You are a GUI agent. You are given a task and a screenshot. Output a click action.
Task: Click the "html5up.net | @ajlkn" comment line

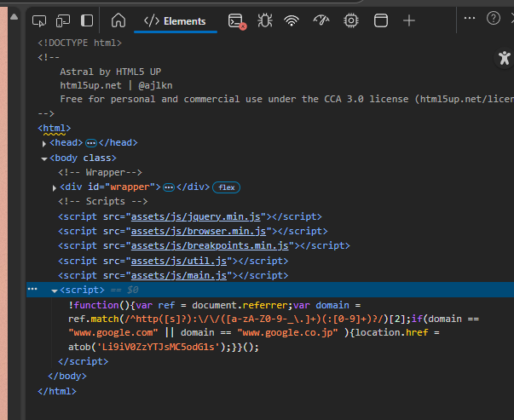pyautogui.click(x=116, y=85)
